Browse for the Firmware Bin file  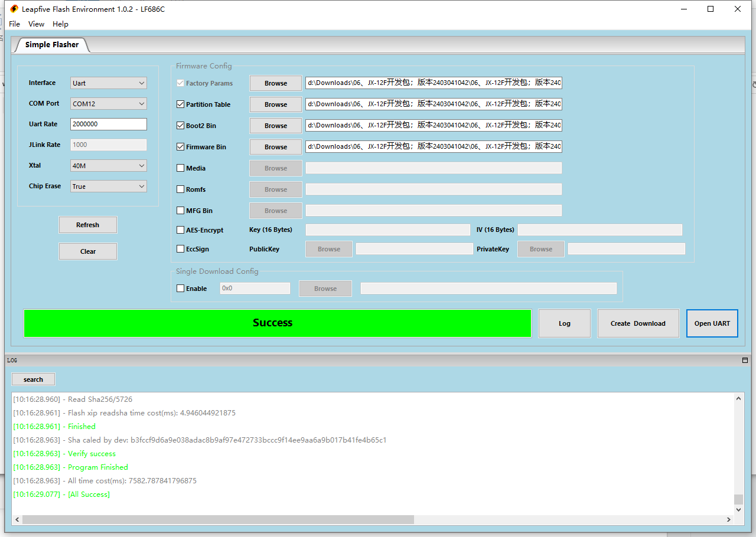(x=275, y=147)
